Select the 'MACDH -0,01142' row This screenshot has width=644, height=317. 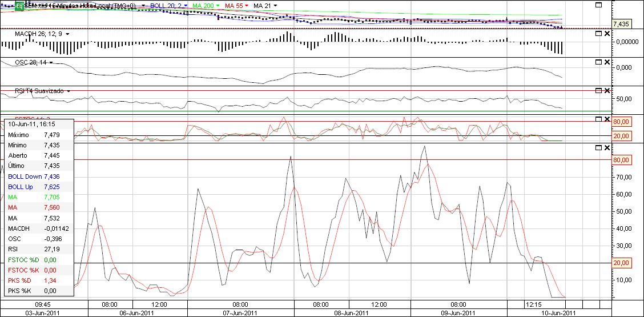tap(39, 228)
